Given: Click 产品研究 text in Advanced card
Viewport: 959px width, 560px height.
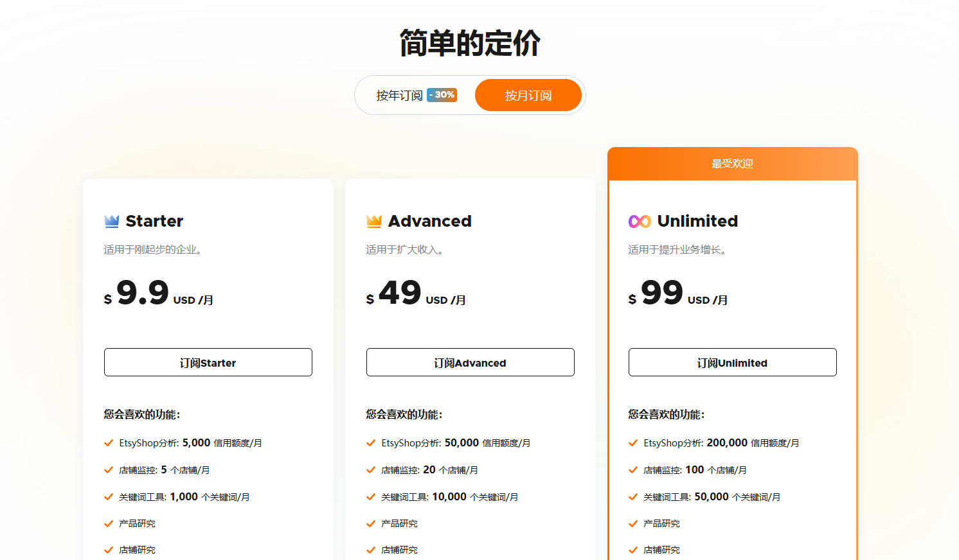Looking at the screenshot, I should [399, 524].
